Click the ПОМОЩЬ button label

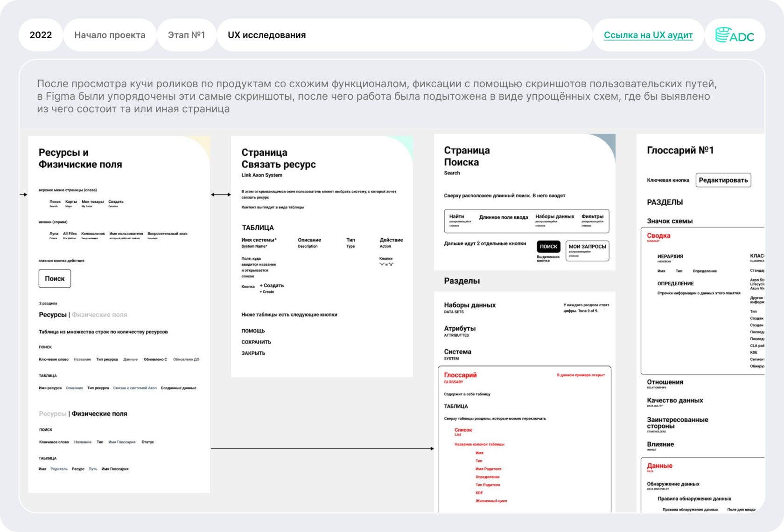253,331
